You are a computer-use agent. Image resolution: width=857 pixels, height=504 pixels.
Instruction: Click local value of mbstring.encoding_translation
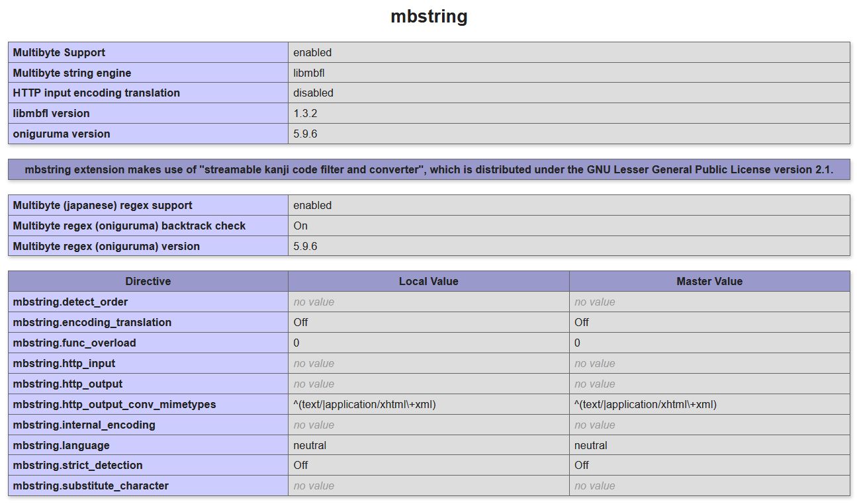pos(300,322)
